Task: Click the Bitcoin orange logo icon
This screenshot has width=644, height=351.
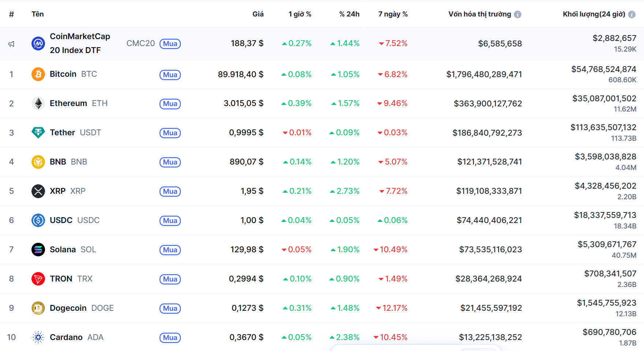Action: (x=38, y=74)
